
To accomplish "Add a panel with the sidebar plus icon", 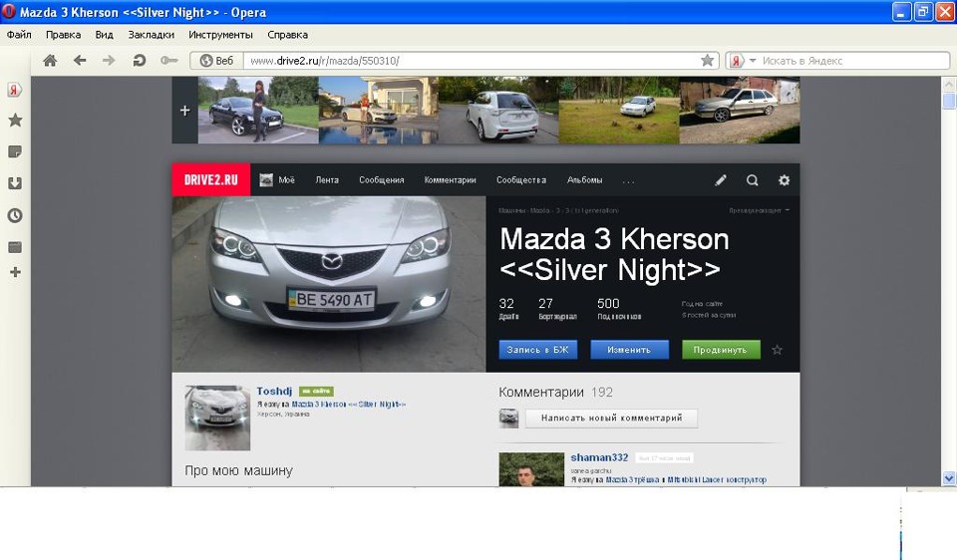I will pos(15,272).
